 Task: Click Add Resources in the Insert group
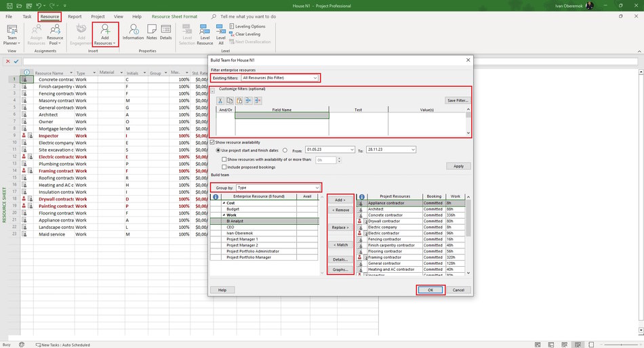(x=105, y=35)
